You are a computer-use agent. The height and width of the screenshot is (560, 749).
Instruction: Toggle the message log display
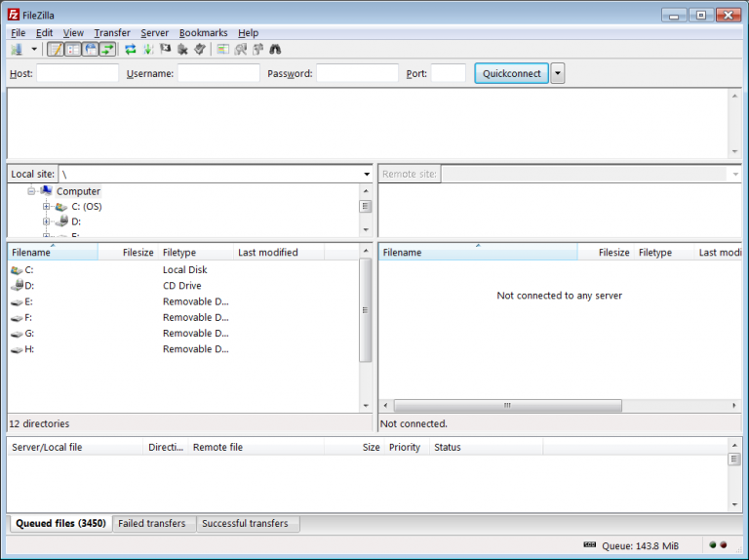click(56, 49)
